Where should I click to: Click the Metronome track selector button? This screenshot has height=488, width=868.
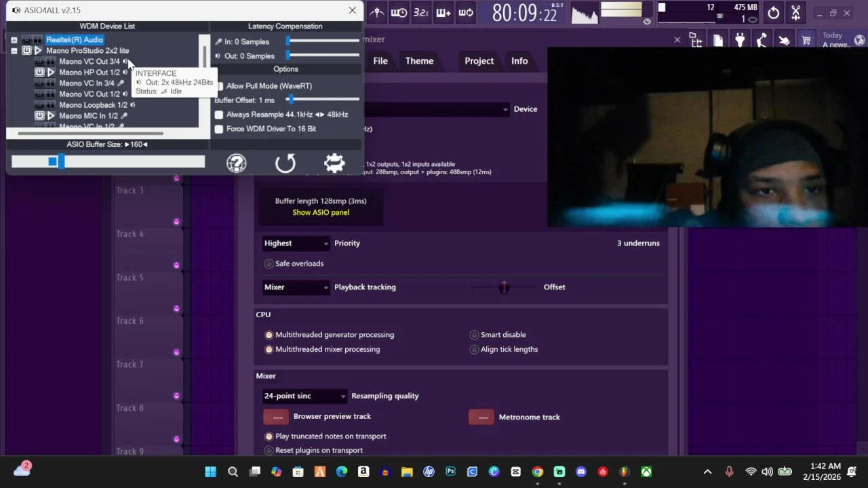point(481,417)
